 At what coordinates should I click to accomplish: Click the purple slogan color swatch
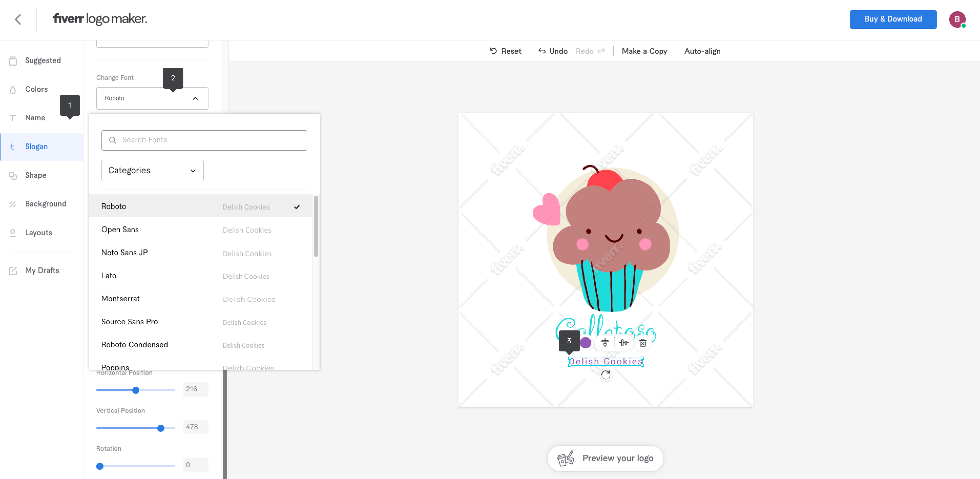[586, 343]
